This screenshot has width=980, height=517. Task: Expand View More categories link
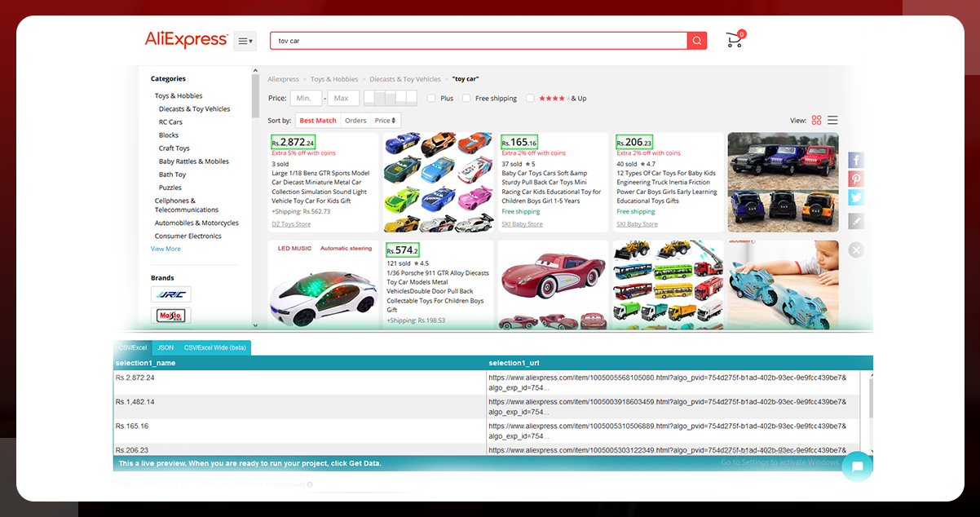coord(166,249)
